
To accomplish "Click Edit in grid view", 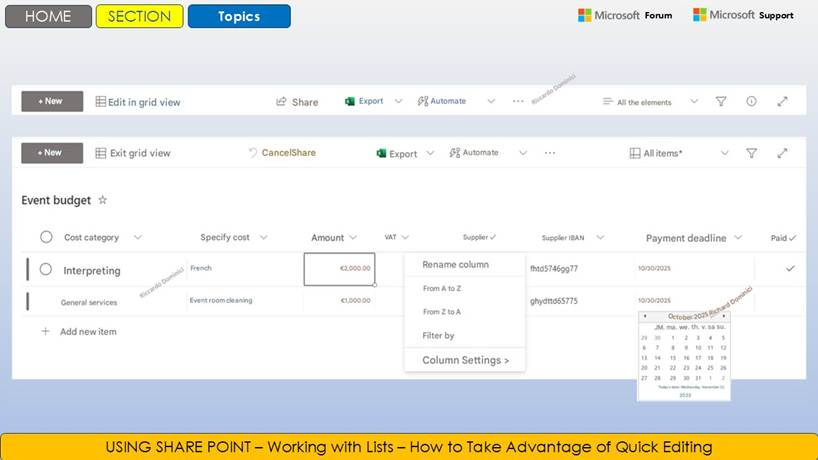I will coord(138,102).
